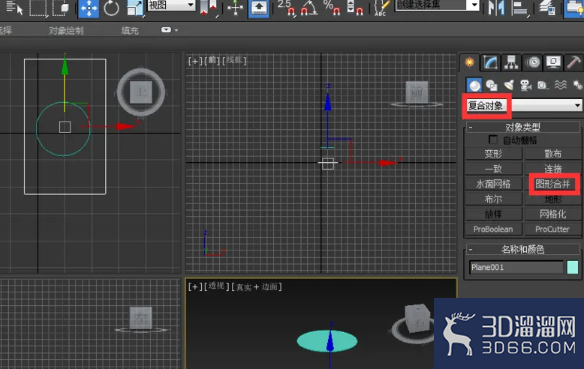Open the [真实 + 边面] shading menu
Screen dimensions: 584x369
coord(257,287)
